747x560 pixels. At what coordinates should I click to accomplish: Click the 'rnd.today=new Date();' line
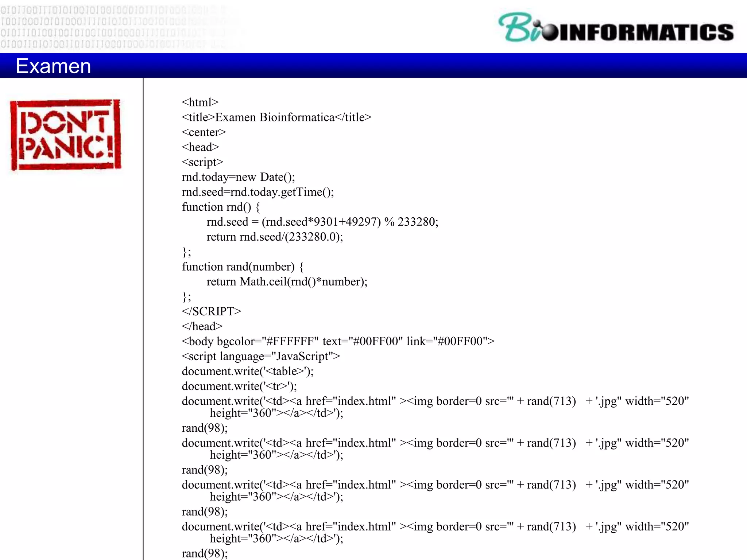238,177
